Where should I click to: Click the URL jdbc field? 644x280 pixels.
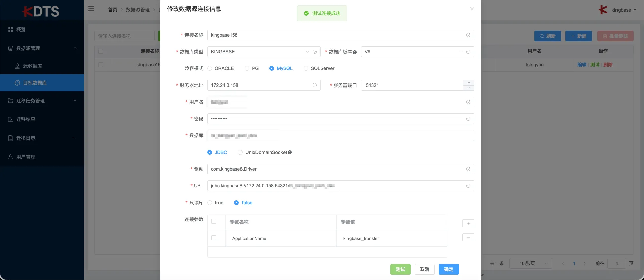coord(340,186)
